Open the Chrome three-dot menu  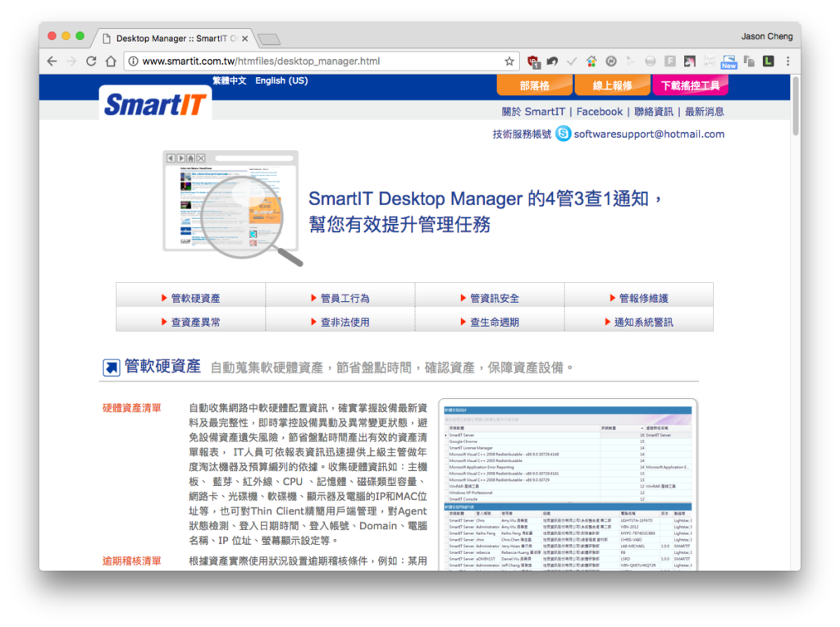[x=788, y=61]
